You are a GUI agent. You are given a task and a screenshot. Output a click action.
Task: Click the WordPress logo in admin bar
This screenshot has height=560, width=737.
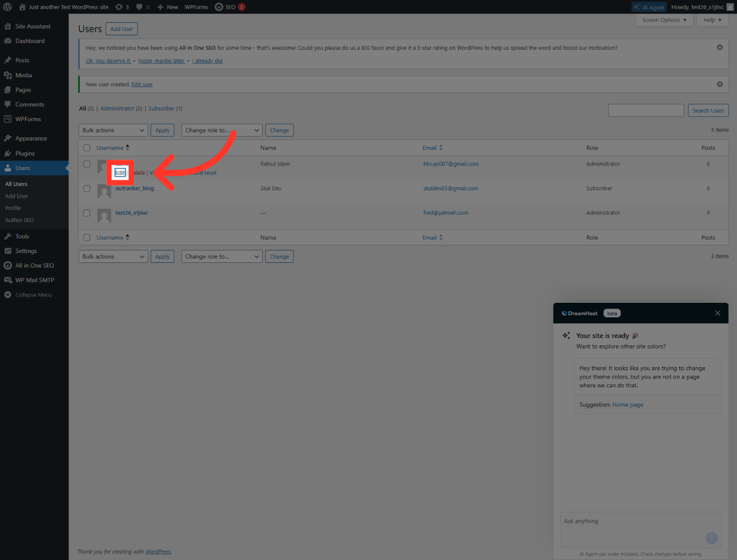tap(7, 7)
